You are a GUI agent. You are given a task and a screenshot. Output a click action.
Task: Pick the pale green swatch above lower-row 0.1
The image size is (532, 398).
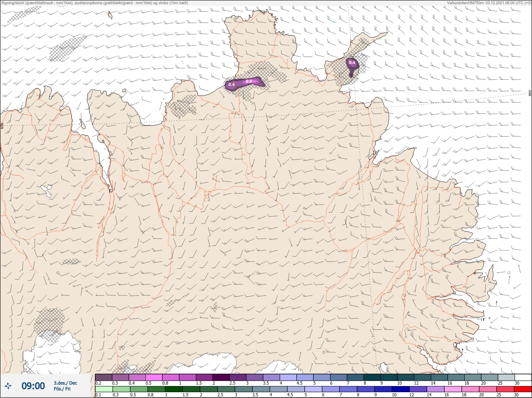point(104,389)
